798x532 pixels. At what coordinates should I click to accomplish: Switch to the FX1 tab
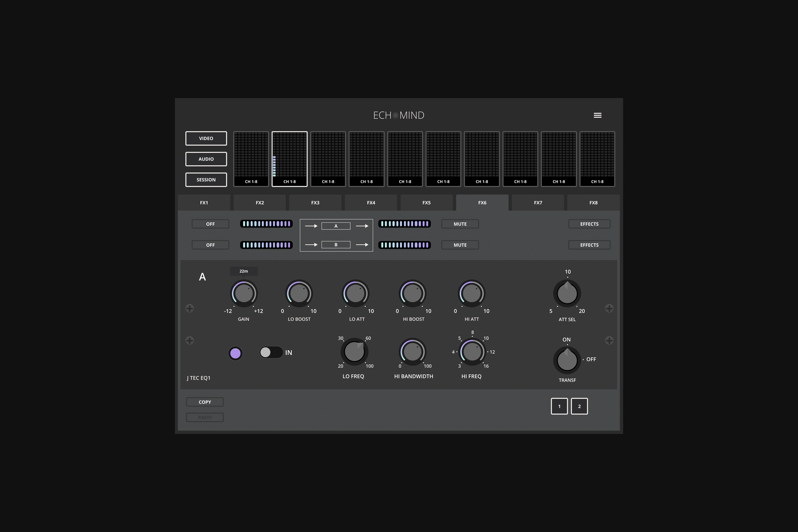(x=204, y=203)
